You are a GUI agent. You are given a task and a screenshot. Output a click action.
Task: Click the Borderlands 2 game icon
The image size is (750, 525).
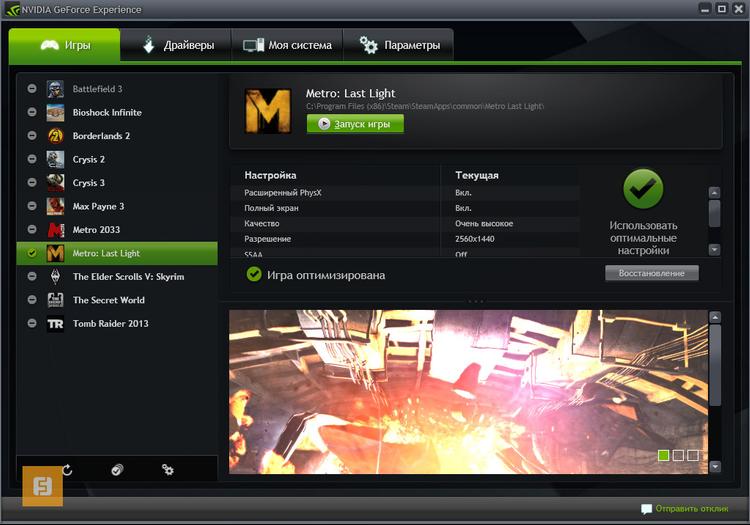click(x=55, y=136)
